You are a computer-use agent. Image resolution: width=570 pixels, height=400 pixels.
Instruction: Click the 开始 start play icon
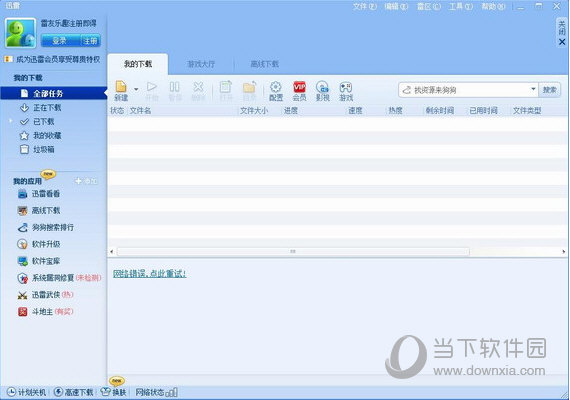[x=152, y=91]
